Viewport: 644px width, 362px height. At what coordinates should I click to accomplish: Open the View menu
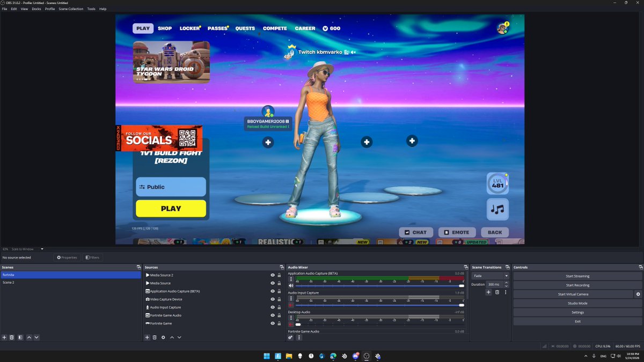pyautogui.click(x=24, y=9)
